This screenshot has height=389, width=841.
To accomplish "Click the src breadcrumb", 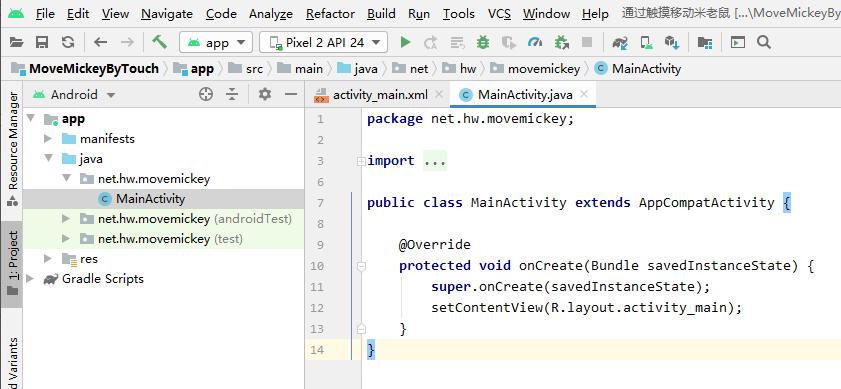I will pos(246,69).
